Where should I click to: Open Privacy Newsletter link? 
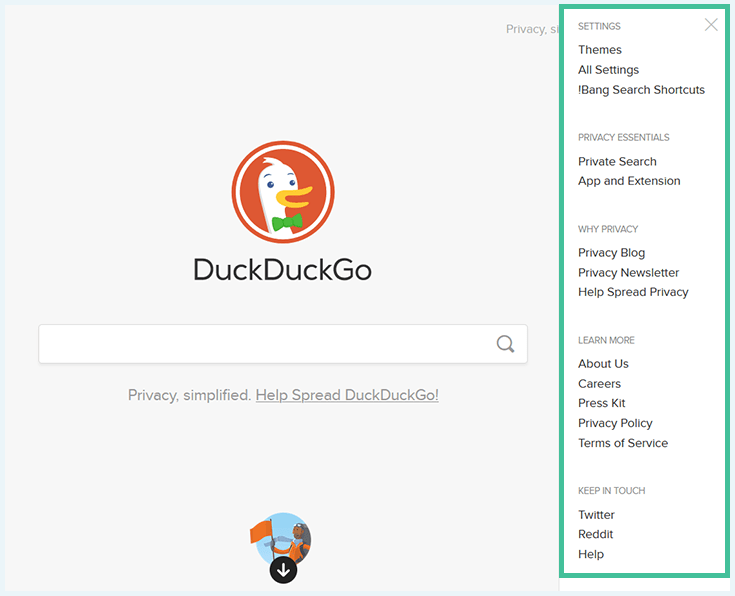628,272
